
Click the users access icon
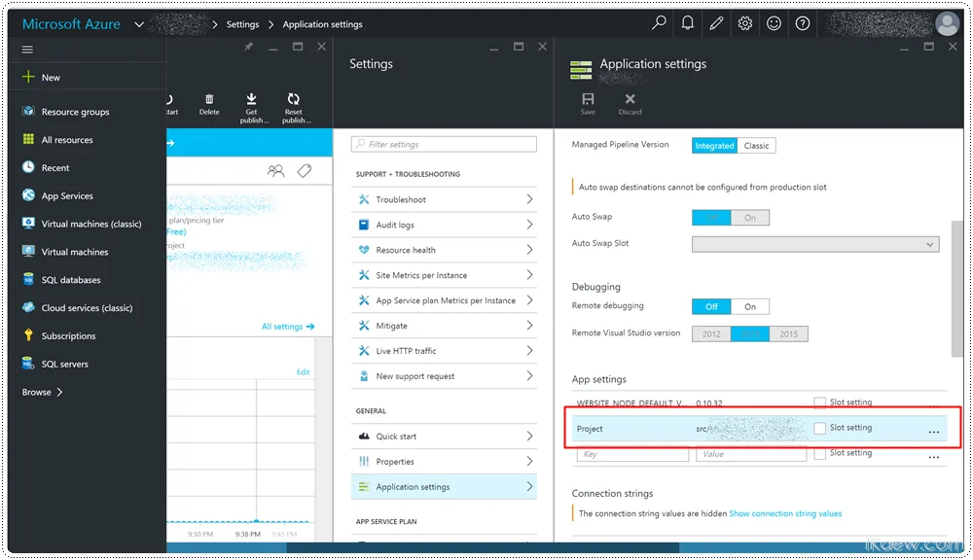click(x=275, y=170)
